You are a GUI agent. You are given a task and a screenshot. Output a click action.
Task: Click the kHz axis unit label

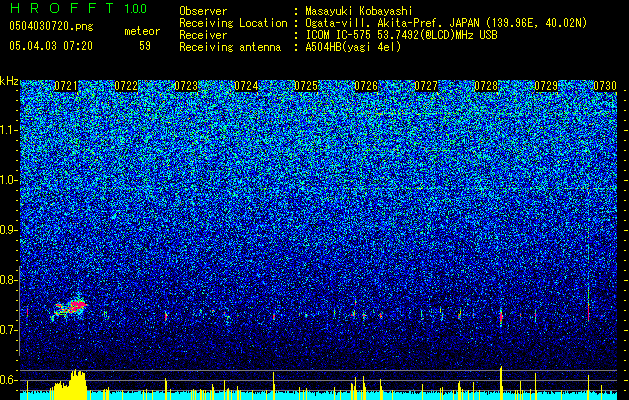pos(9,81)
